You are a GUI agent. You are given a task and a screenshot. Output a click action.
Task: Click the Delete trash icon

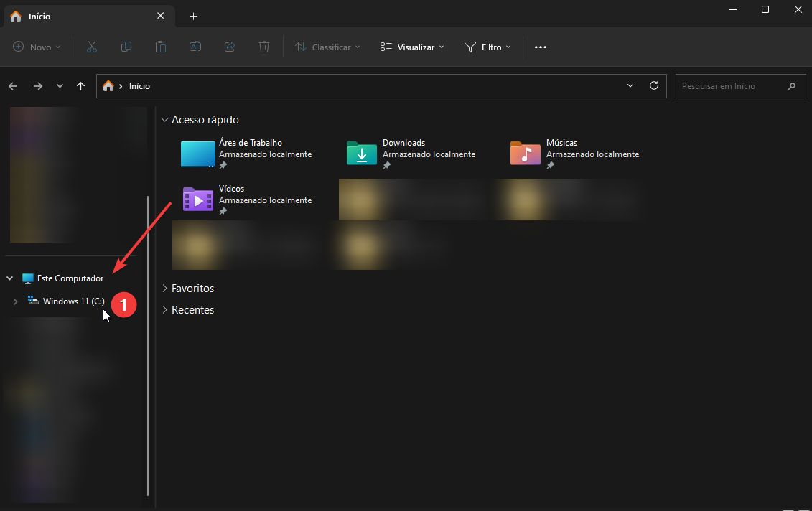(263, 47)
